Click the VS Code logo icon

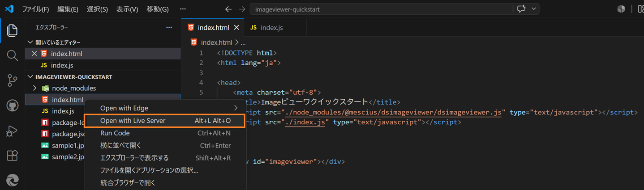[9, 9]
